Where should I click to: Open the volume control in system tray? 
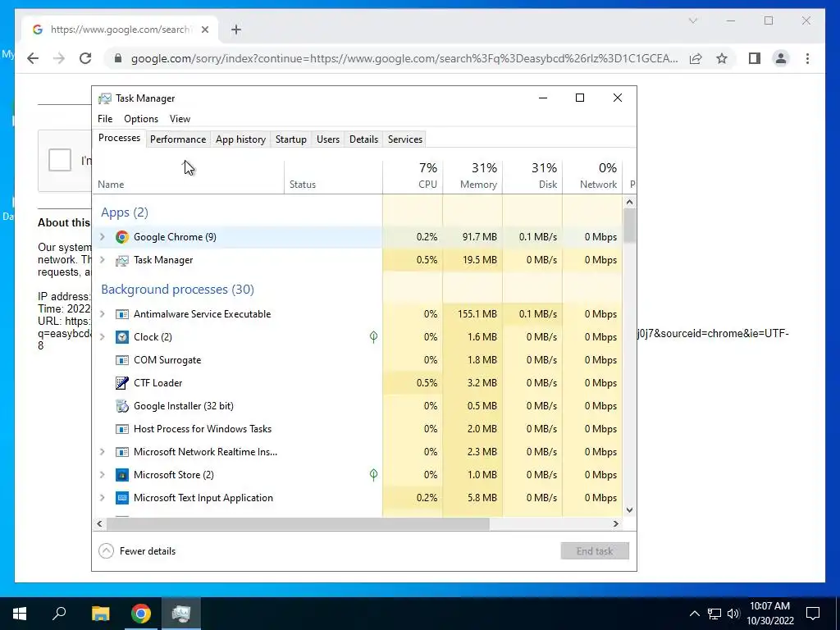pyautogui.click(x=733, y=614)
